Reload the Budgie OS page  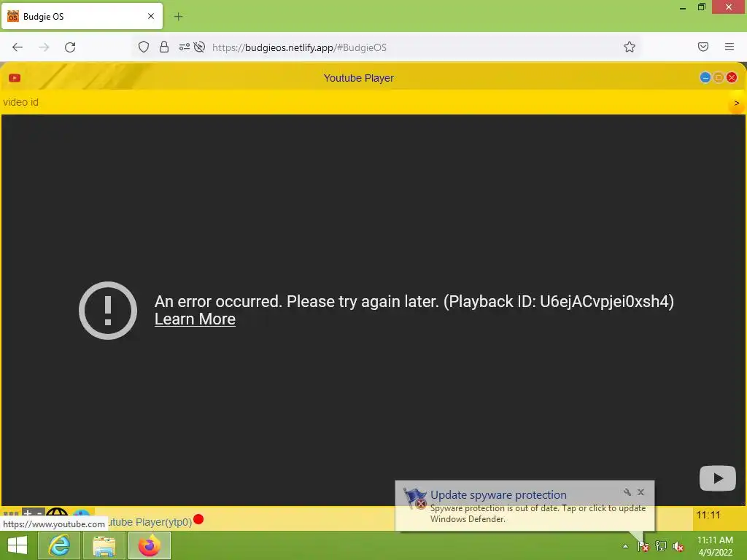tap(70, 47)
